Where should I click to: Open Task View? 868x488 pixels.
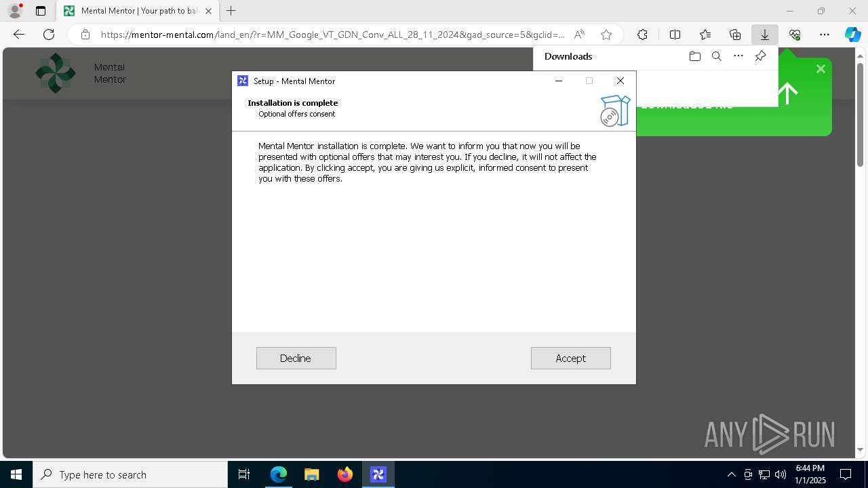[244, 474]
